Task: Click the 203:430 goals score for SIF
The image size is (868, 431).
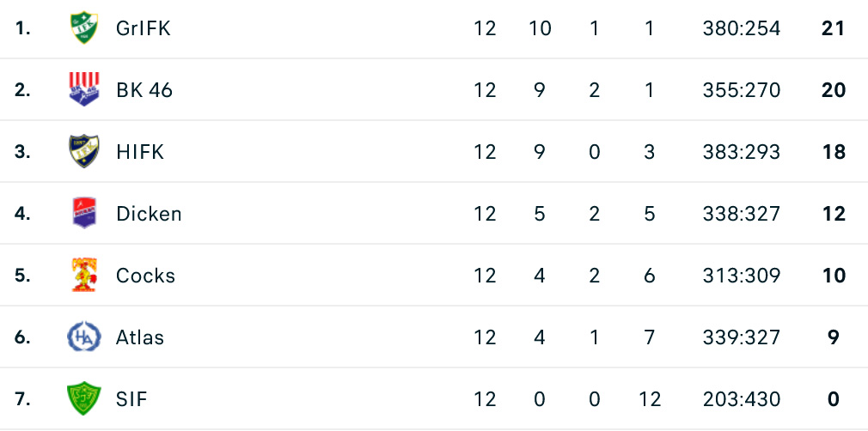Action: point(741,399)
